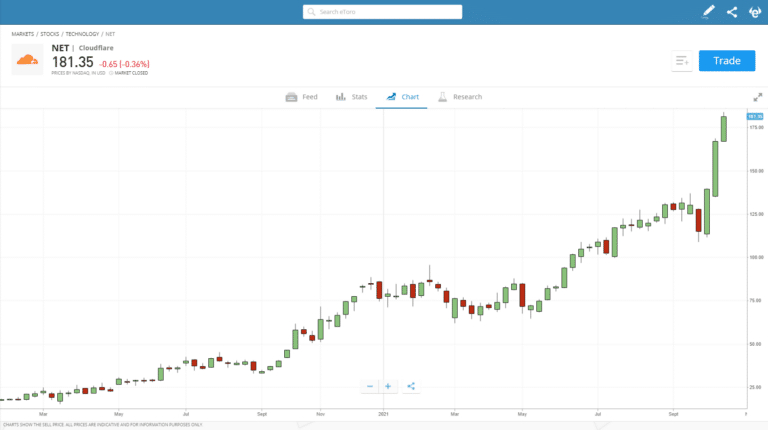Click the Research flask icon
The width and height of the screenshot is (768, 430).
click(x=442, y=97)
